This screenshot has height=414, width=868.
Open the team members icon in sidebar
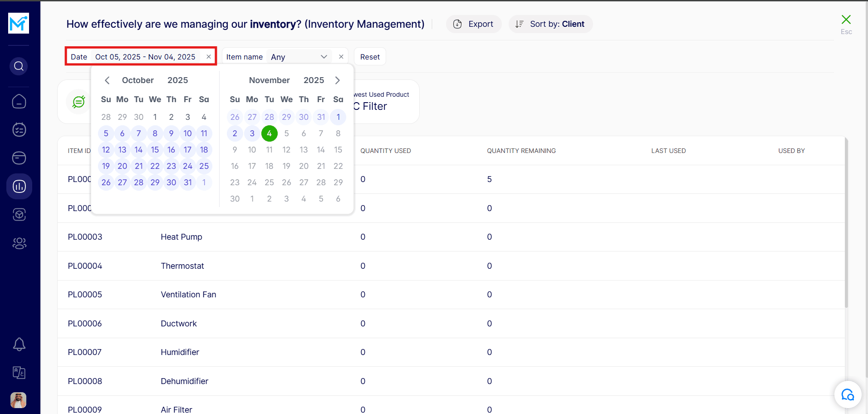pyautogui.click(x=19, y=243)
